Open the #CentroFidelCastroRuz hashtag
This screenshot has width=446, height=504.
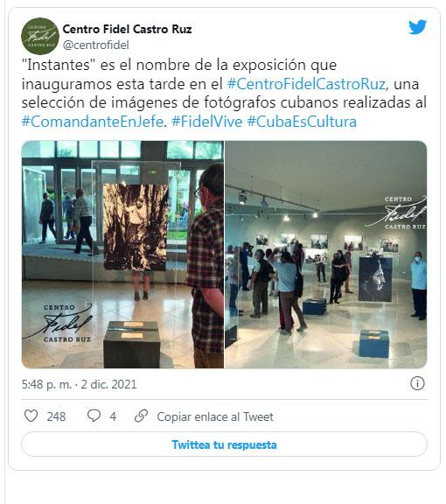pyautogui.click(x=306, y=84)
